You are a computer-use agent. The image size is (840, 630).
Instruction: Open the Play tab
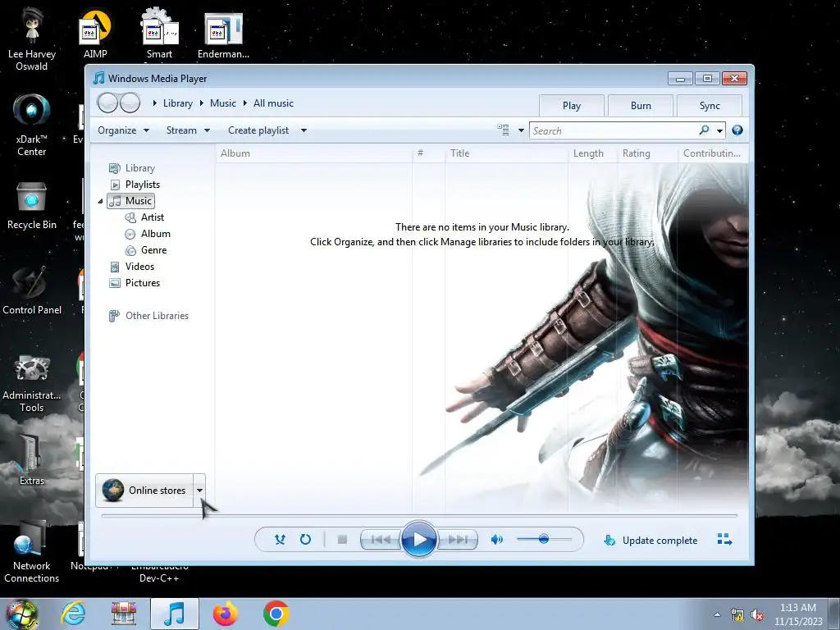[x=572, y=106]
